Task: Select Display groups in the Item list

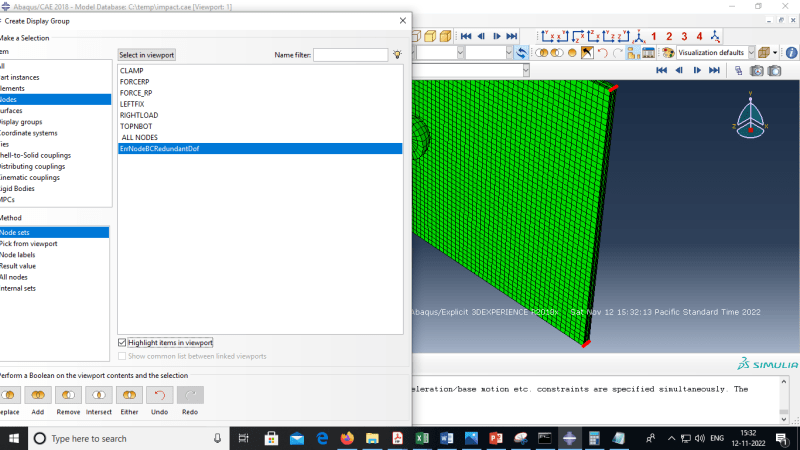Action: point(55,122)
